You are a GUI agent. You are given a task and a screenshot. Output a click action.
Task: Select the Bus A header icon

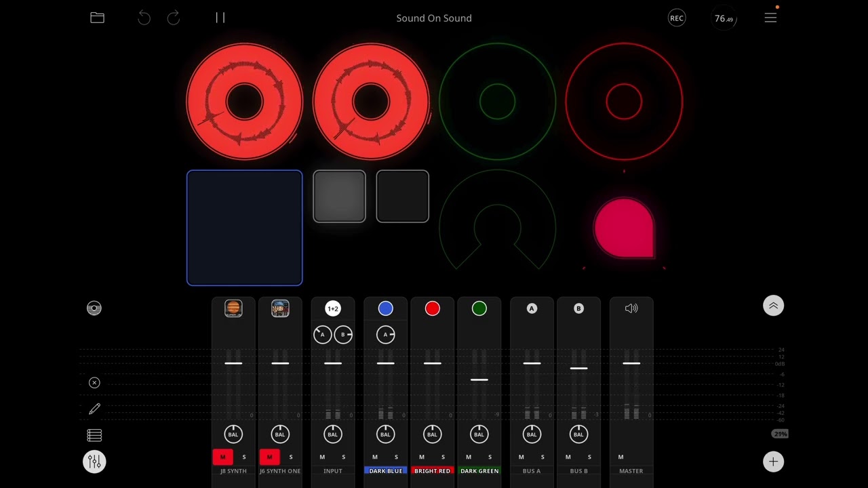(x=532, y=308)
